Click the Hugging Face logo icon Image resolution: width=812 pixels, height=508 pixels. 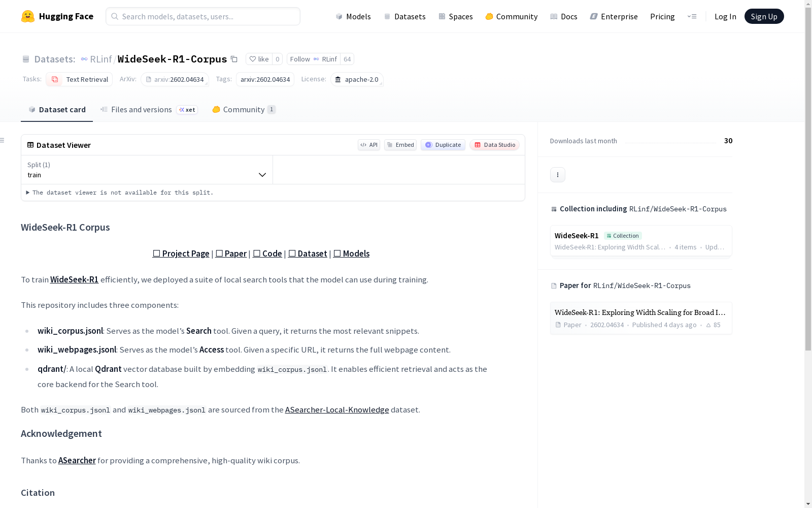tap(28, 16)
